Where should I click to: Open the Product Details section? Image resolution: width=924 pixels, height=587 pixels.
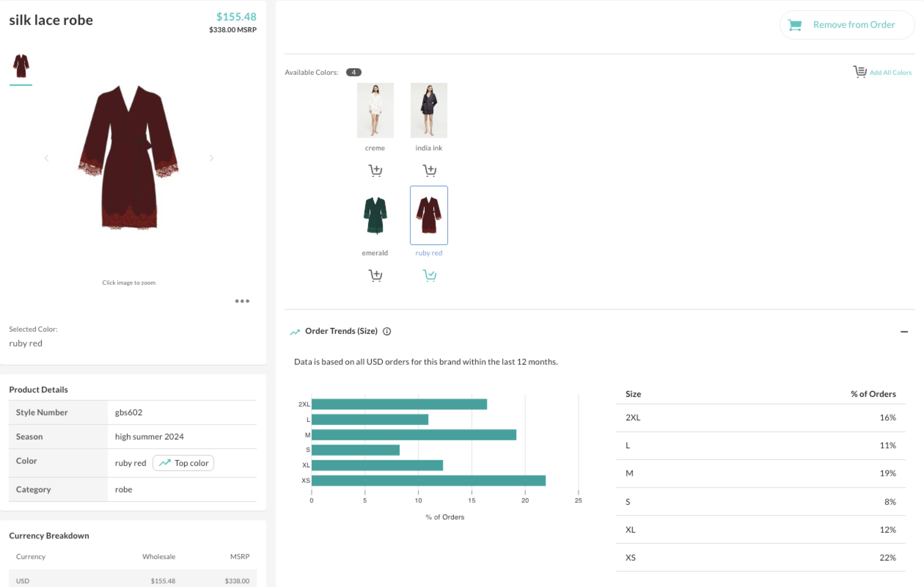pos(38,389)
